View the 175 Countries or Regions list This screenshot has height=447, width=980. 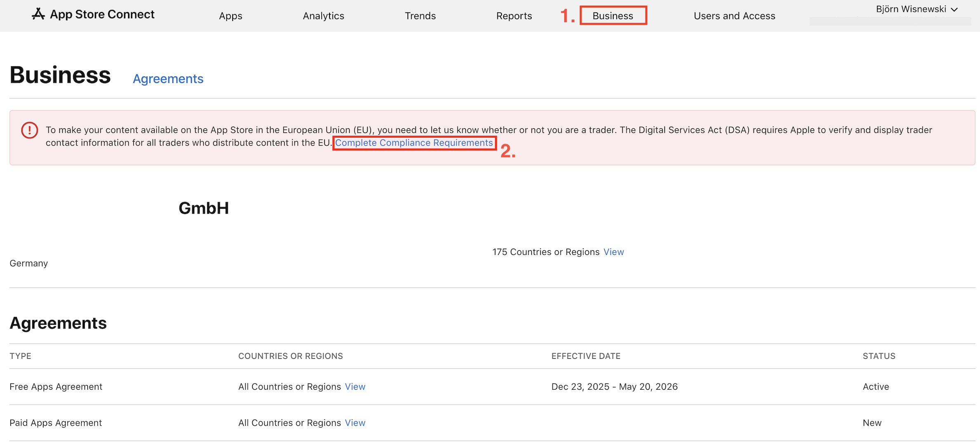[613, 252]
